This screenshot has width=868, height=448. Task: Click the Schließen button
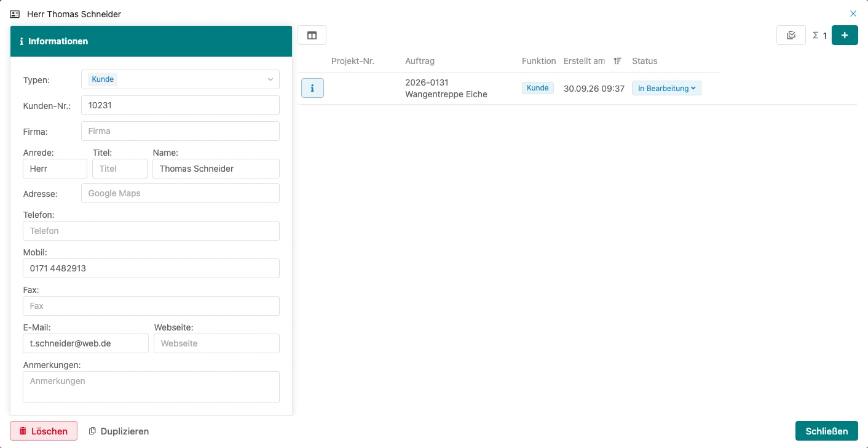click(826, 431)
